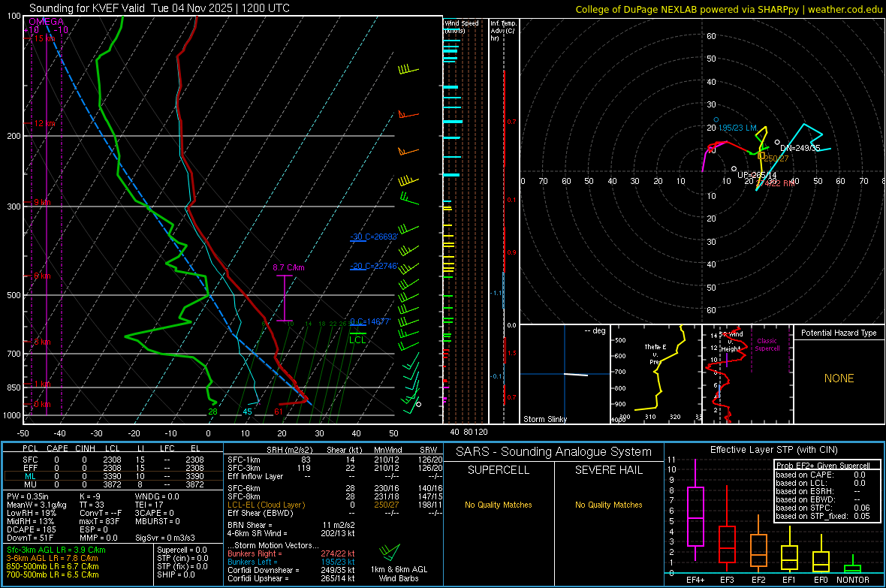This screenshot has width=886, height=588.
Task: Click the orange 'LCL-EL (Cloud Layer)' row
Action: pos(335,505)
